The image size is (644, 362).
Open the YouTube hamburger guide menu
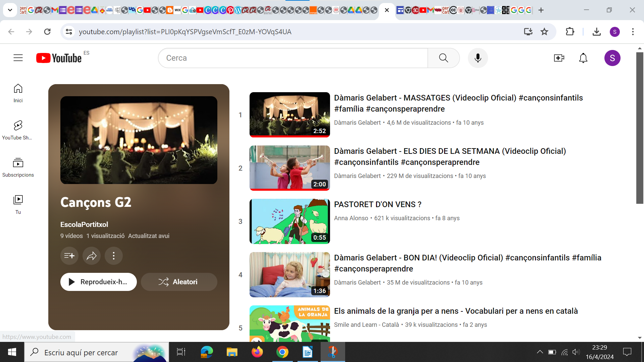pyautogui.click(x=18, y=58)
